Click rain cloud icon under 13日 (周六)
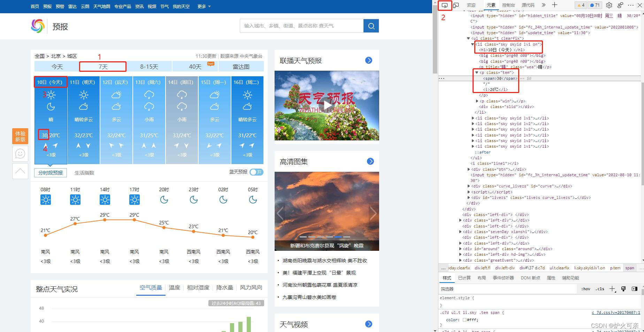644x332 pixels. pyautogui.click(x=149, y=95)
